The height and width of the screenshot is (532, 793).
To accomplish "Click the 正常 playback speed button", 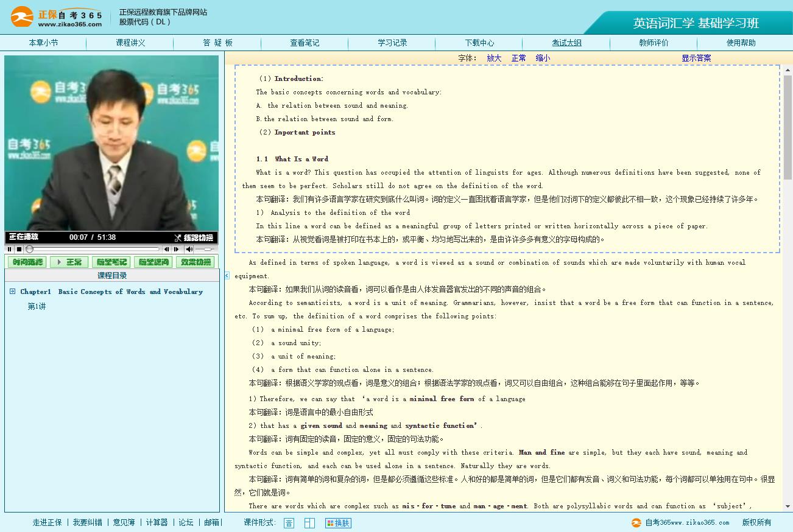I will 69,262.
